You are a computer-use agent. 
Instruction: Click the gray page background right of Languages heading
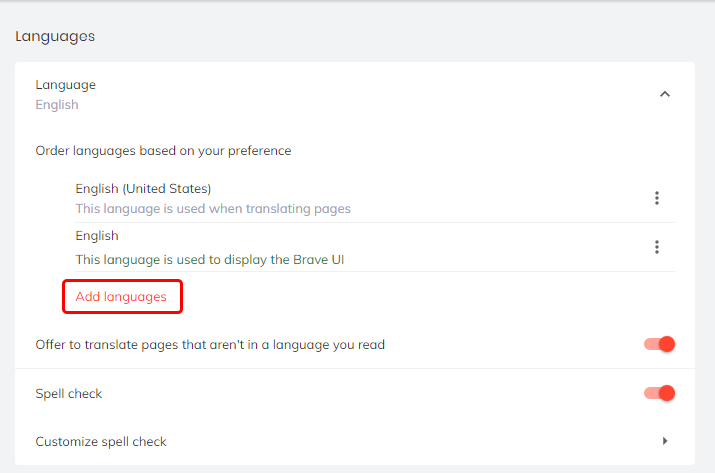pos(400,37)
